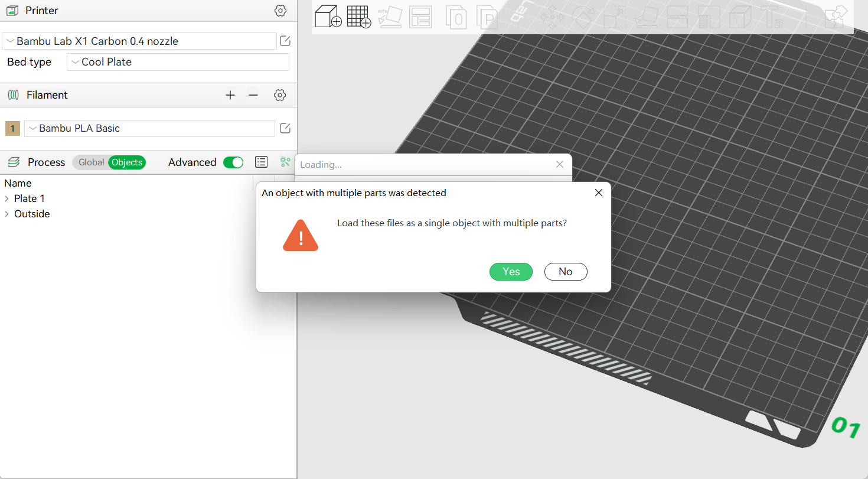
Task: Click Yes to load as single object
Action: coord(511,271)
